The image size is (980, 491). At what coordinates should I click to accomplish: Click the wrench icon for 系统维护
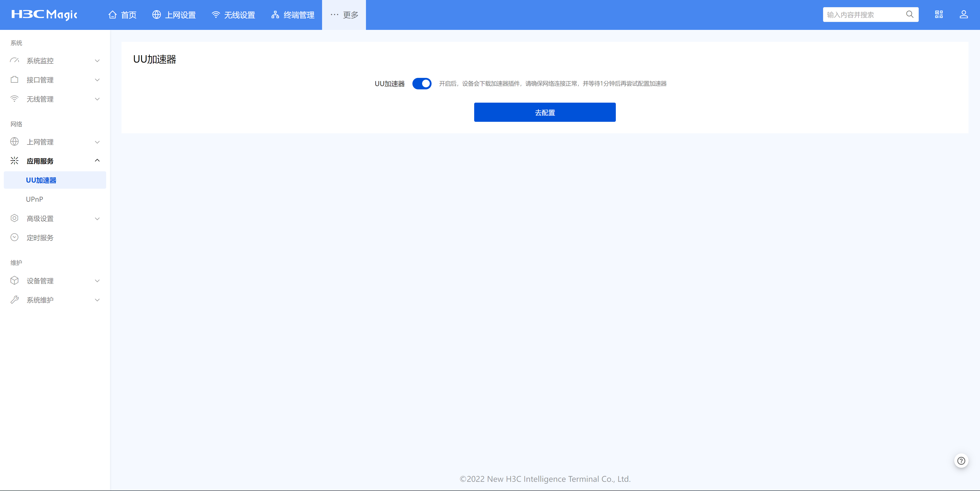coord(15,300)
